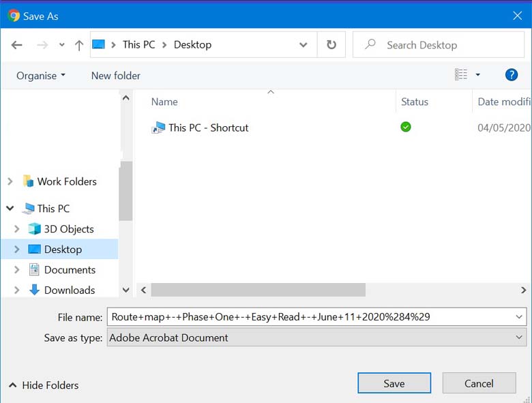
Task: Click the Back navigation arrow
Action: pyautogui.click(x=17, y=45)
